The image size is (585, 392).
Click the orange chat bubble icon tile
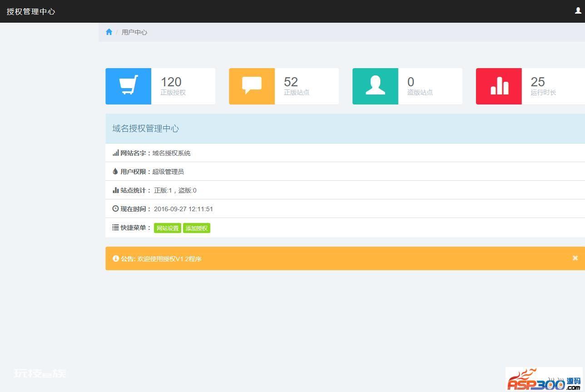pos(252,86)
